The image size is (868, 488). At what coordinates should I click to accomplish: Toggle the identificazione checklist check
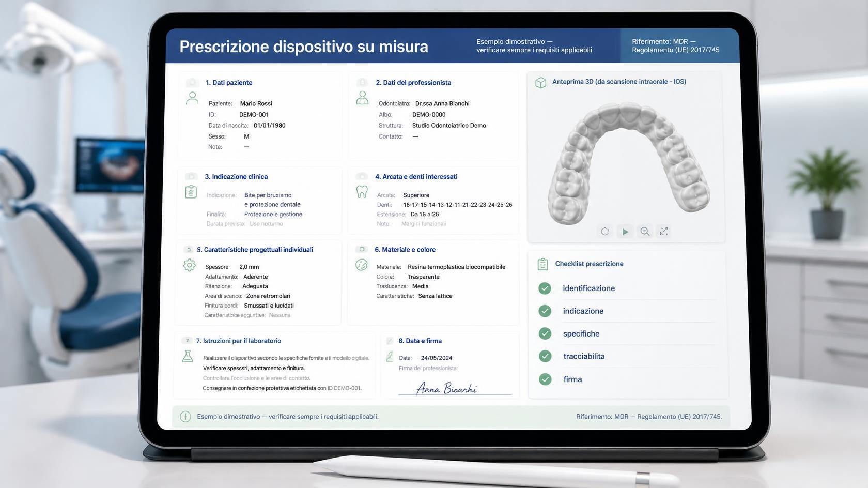(545, 288)
